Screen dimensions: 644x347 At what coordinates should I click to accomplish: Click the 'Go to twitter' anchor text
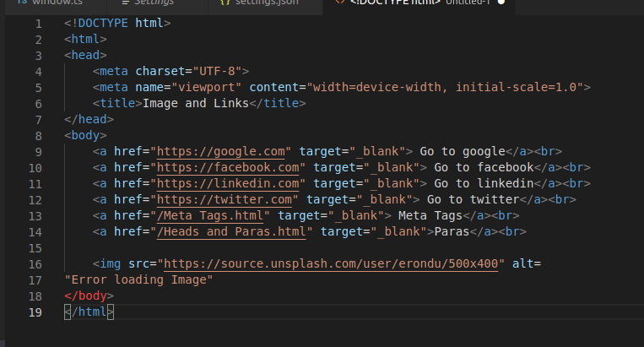tap(474, 199)
